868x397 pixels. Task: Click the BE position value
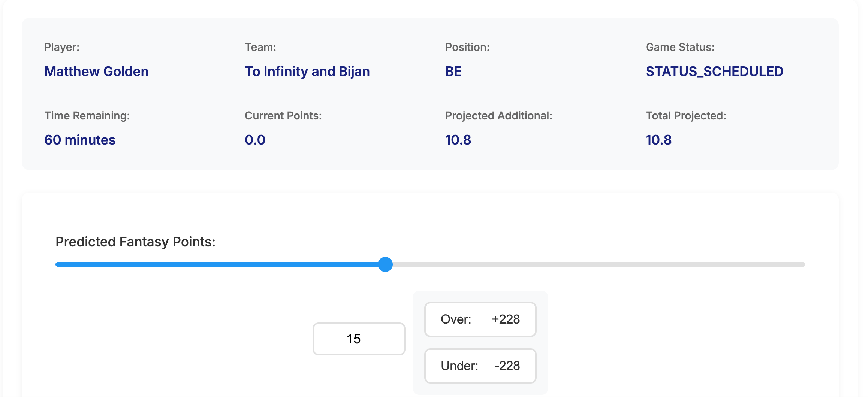click(x=453, y=71)
